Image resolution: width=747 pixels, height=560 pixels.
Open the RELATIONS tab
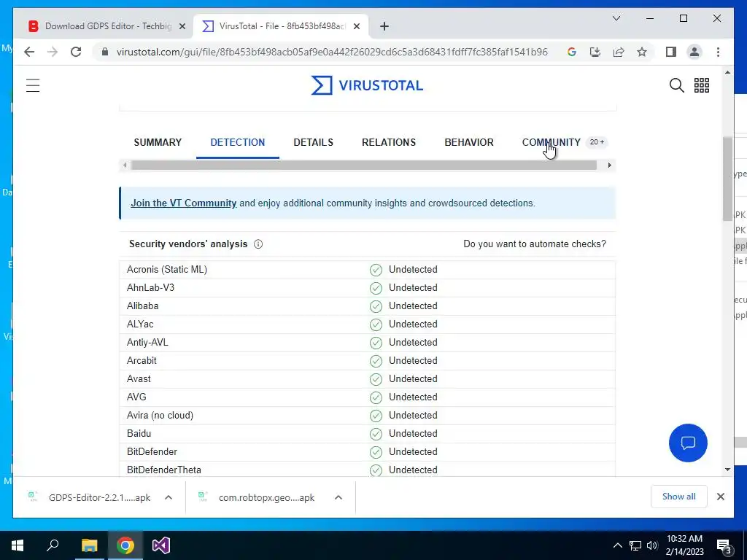(389, 142)
